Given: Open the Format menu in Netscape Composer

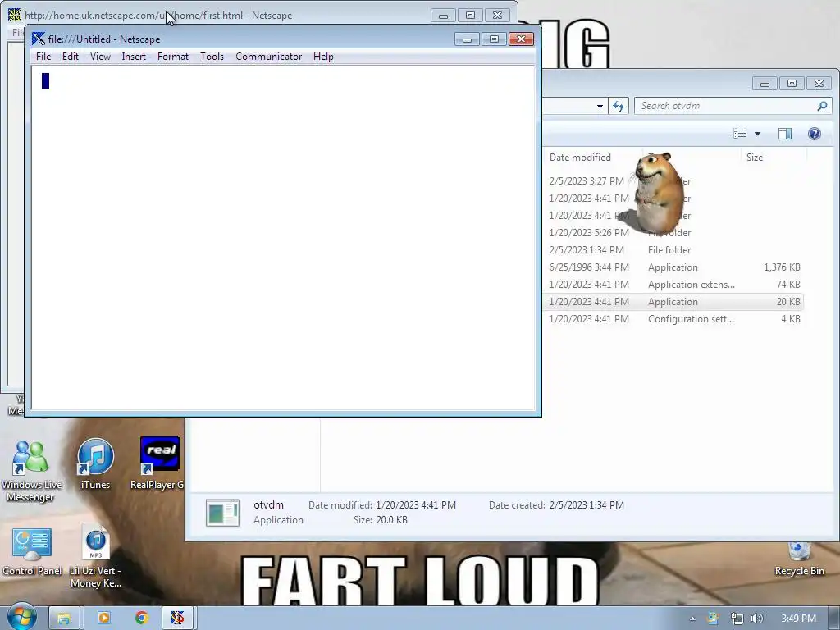Looking at the screenshot, I should [x=173, y=57].
